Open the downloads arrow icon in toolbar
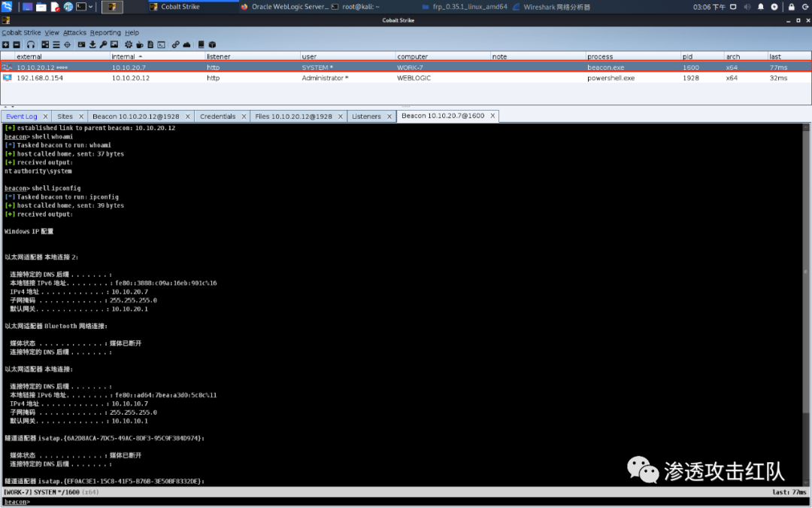Viewport: 812px width, 508px height. (92, 44)
